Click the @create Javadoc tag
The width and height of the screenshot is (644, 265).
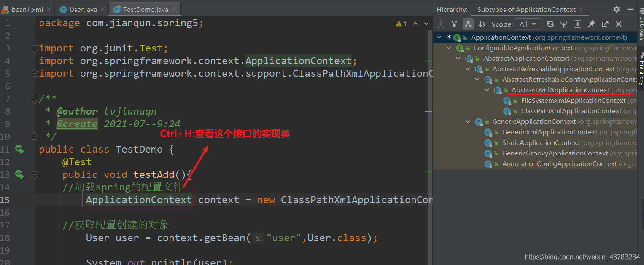pyautogui.click(x=77, y=124)
